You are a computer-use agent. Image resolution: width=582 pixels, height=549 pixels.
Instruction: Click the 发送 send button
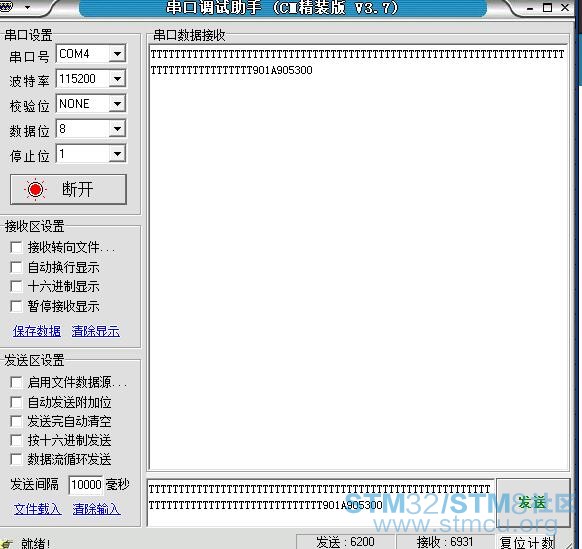click(533, 503)
